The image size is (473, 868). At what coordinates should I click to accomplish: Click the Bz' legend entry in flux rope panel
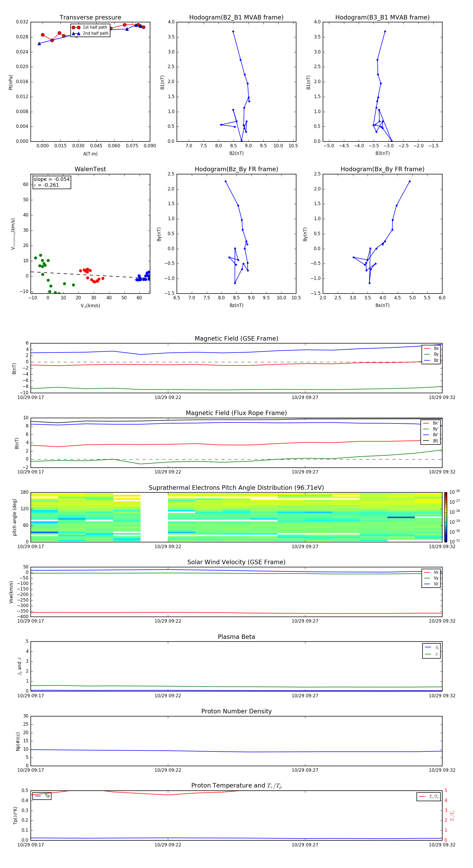click(x=431, y=435)
